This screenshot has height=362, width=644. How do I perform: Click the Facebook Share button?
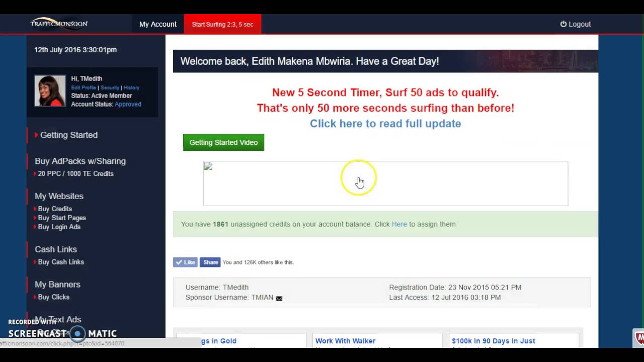point(210,262)
